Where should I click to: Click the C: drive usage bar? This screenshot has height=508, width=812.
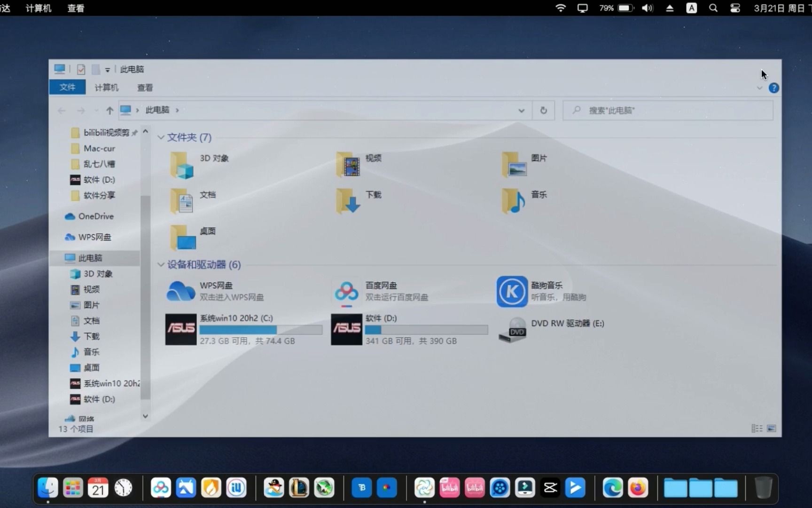click(x=261, y=330)
